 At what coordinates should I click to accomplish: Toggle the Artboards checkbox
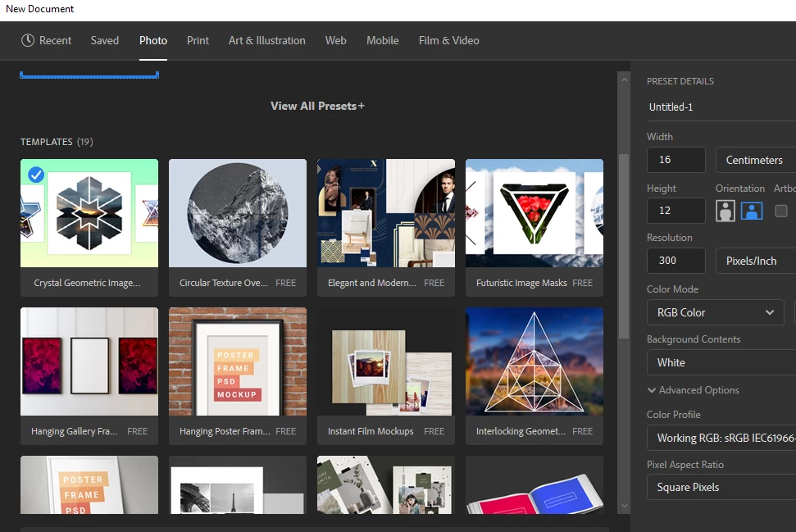coord(780,210)
